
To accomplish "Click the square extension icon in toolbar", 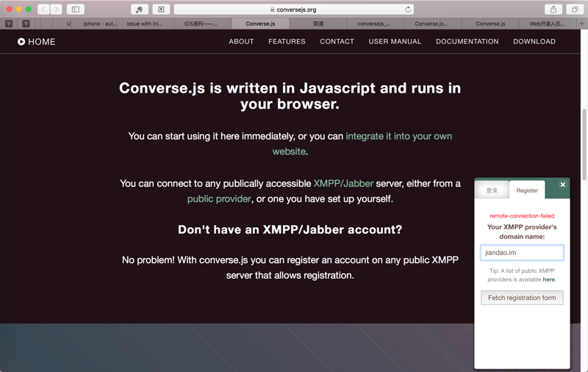I will pos(161,10).
